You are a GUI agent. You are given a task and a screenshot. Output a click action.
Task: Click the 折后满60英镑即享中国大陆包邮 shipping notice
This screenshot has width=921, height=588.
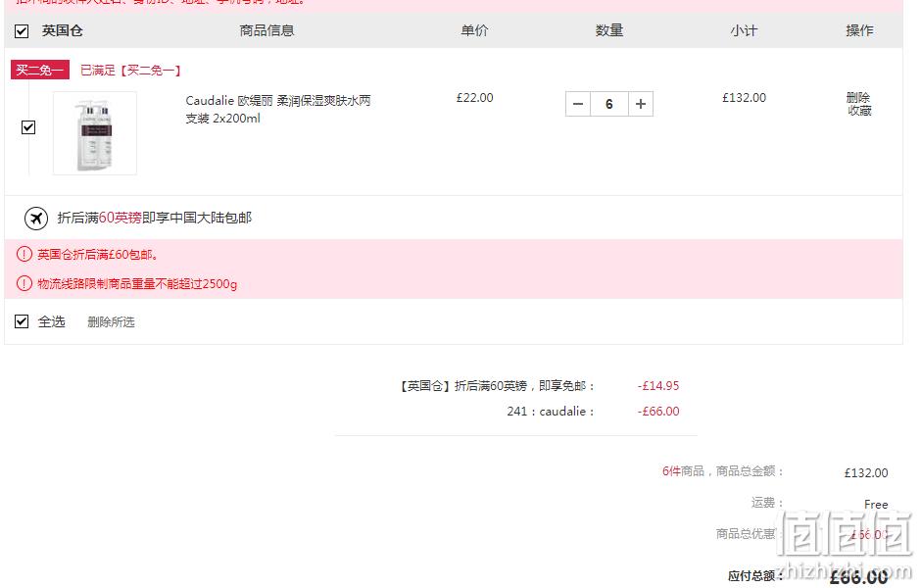click(x=155, y=218)
